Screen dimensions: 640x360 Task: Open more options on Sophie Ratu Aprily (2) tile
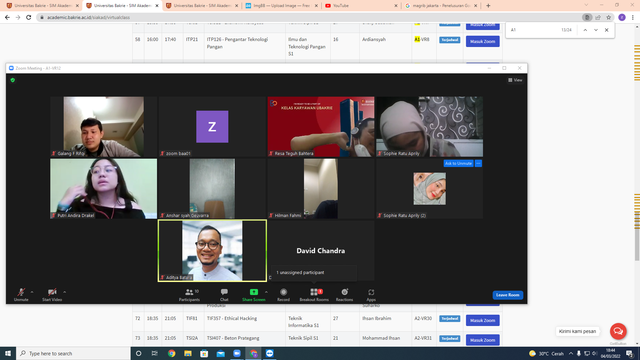(x=478, y=163)
